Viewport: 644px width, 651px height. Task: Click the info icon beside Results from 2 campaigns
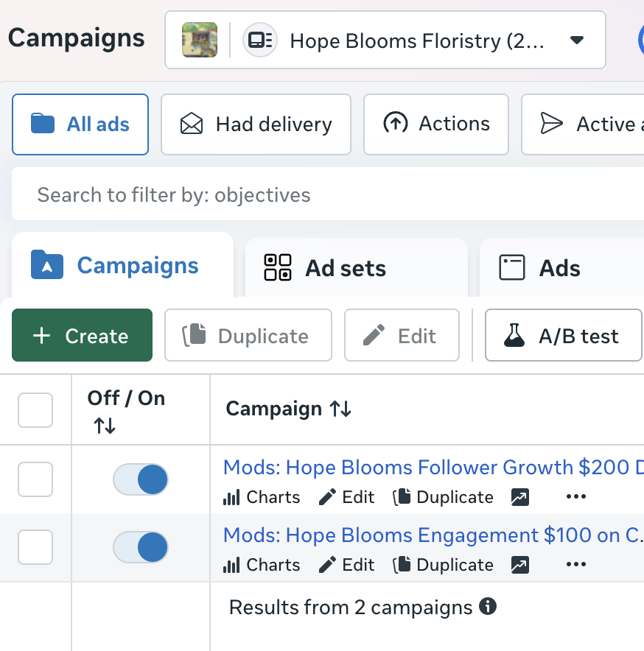click(x=488, y=606)
